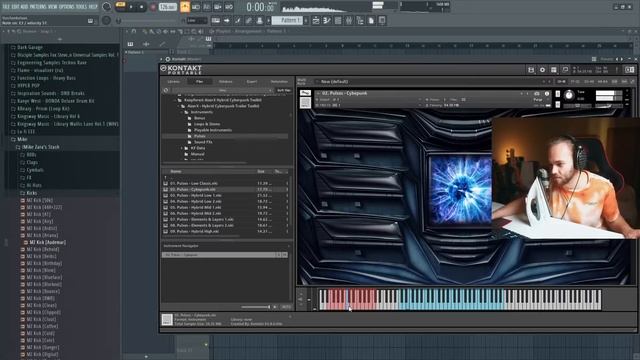The width and height of the screenshot is (640, 360).
Task: Open the FILE menu
Action: pos(6,7)
